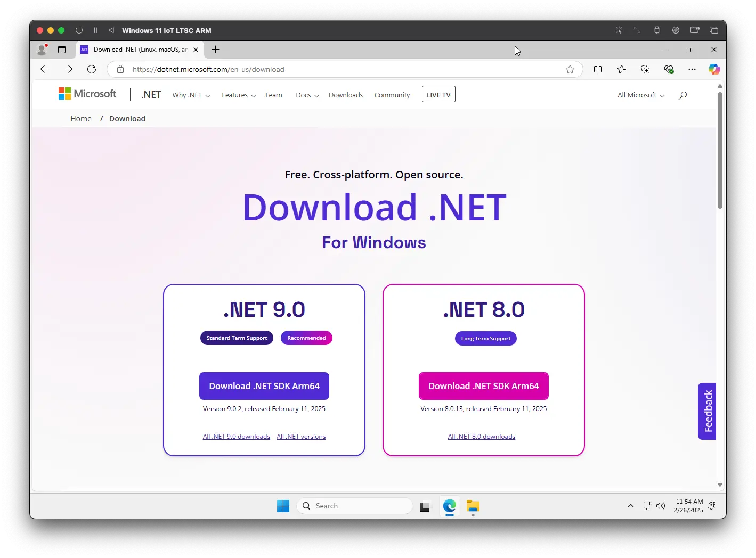Image resolution: width=756 pixels, height=558 pixels.
Task: Expand the Features dropdown menu
Action: (x=238, y=95)
